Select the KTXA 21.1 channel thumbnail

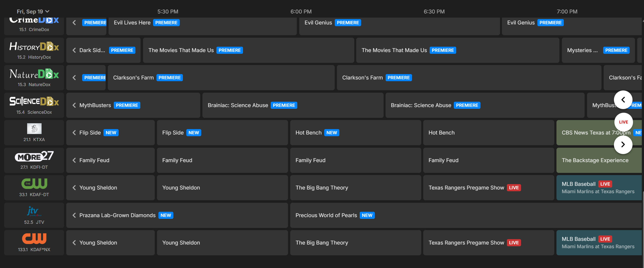pyautogui.click(x=34, y=129)
